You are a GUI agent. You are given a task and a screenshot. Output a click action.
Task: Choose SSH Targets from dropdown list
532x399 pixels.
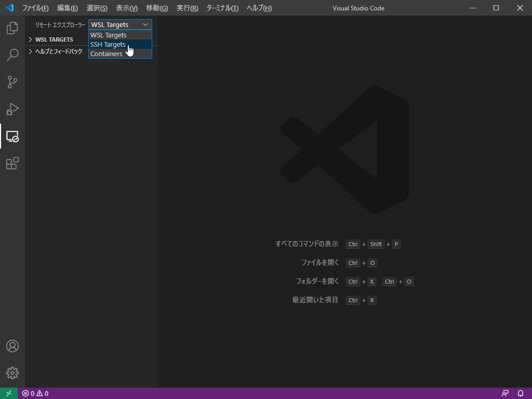[x=120, y=45]
